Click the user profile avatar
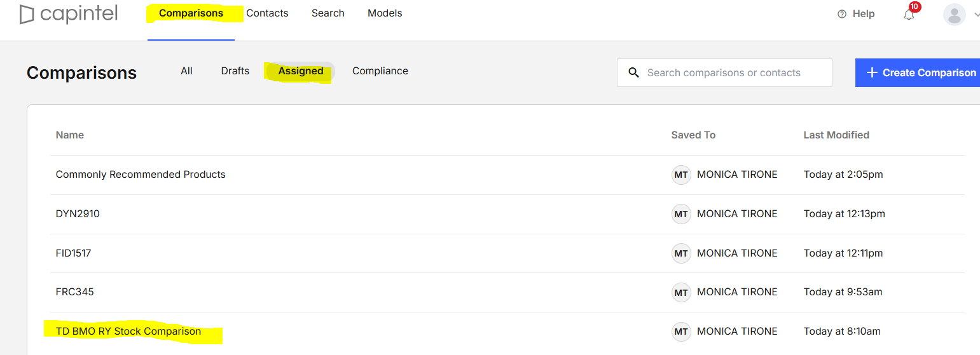The height and width of the screenshot is (355, 980). click(954, 14)
